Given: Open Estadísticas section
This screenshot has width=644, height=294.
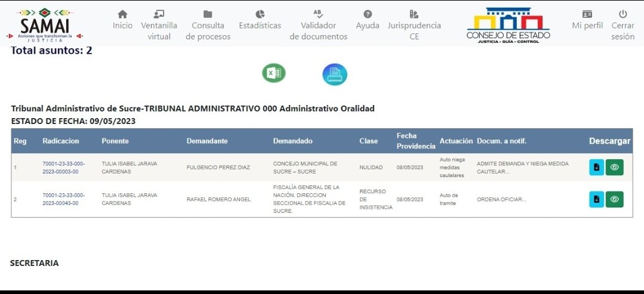Looking at the screenshot, I should [260, 20].
